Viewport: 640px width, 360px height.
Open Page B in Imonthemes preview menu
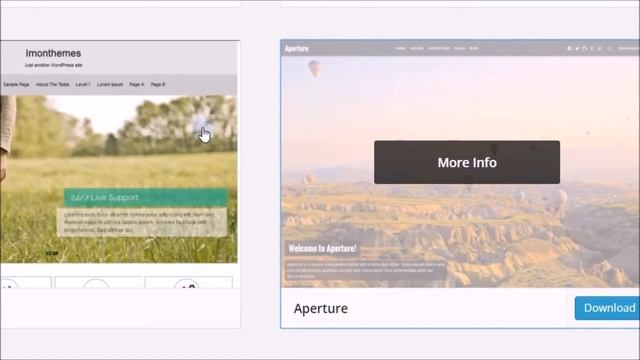click(x=158, y=84)
